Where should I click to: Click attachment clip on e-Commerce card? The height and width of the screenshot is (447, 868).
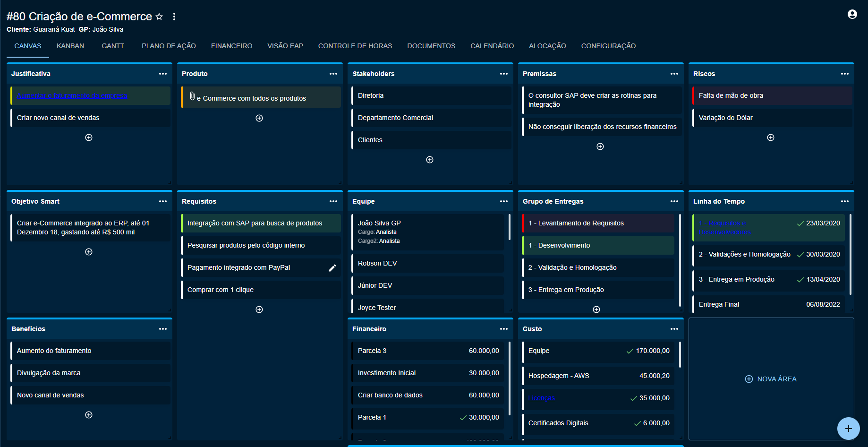(192, 96)
